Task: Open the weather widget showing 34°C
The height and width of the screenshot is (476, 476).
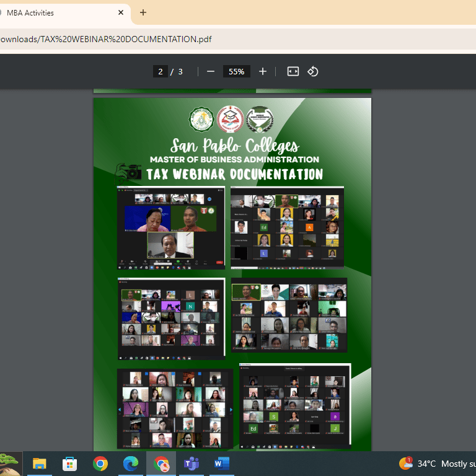Action: pos(437,464)
